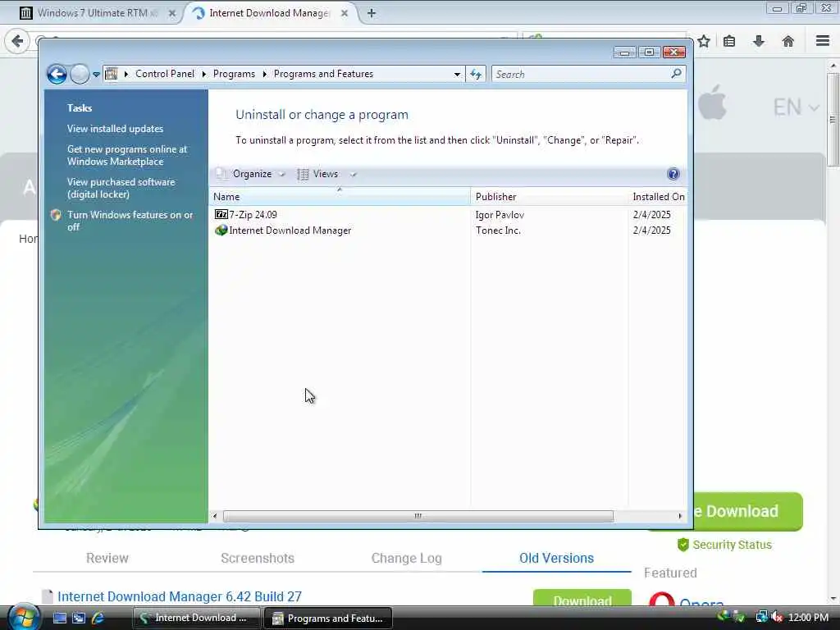Image resolution: width=840 pixels, height=630 pixels.
Task: Open the Change Log tab on webpage
Action: (x=407, y=558)
